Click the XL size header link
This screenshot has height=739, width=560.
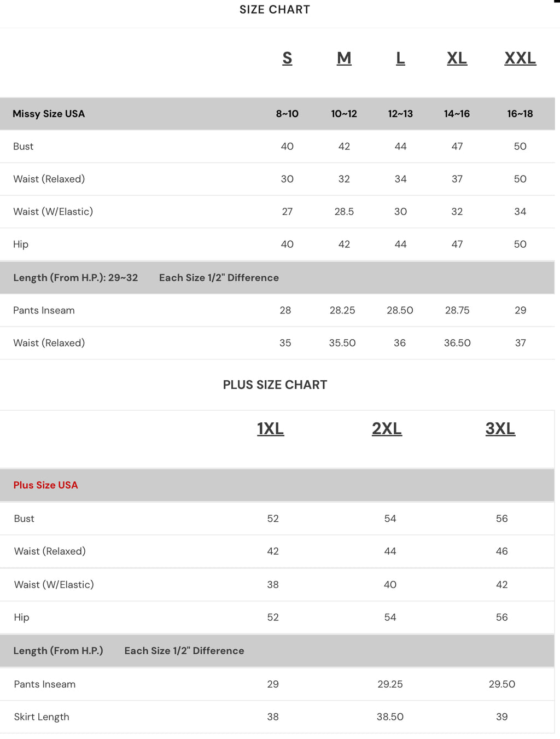[457, 58]
